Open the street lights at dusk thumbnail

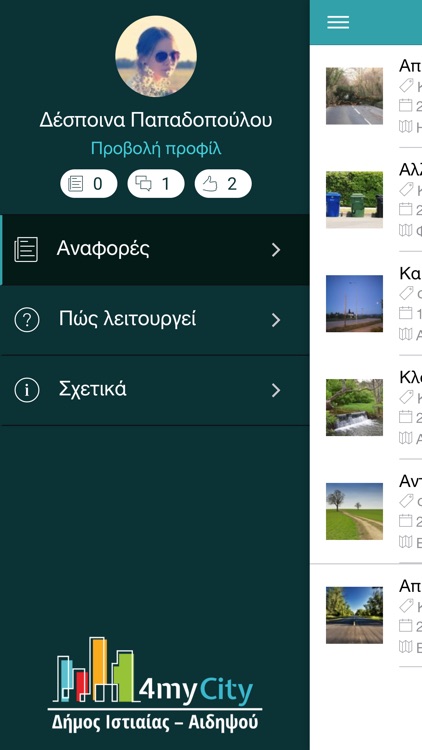tap(355, 304)
